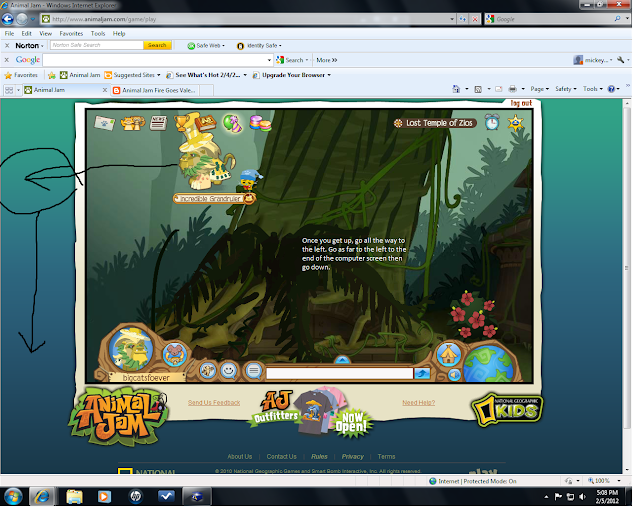Click the log out link
The image size is (640, 513).
[x=521, y=103]
